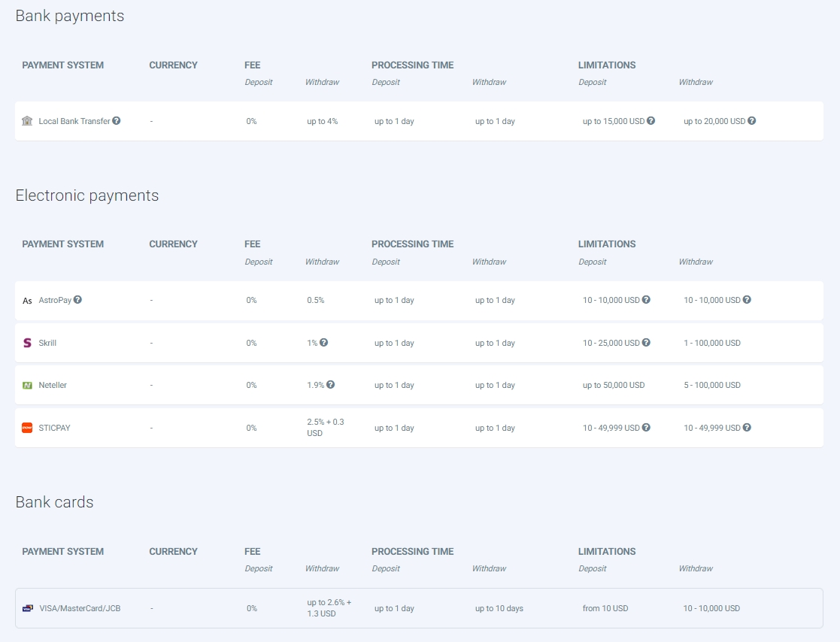Click help icon beside the 15,000 USD deposit limit
The image size is (840, 642).
[x=651, y=120]
